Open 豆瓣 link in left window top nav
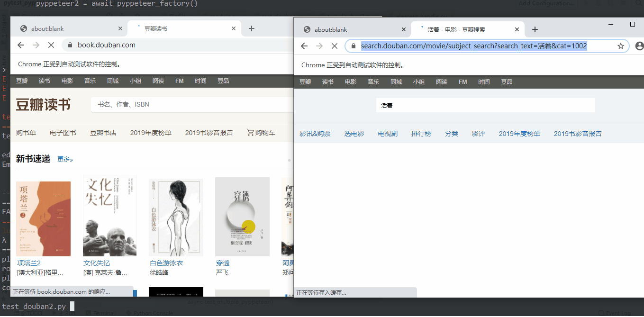 pos(22,81)
